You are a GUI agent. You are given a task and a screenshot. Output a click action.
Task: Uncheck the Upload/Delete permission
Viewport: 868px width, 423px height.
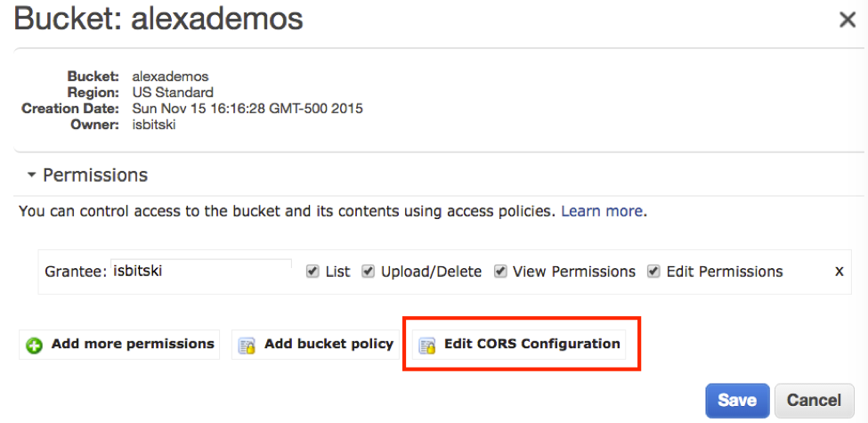(368, 272)
